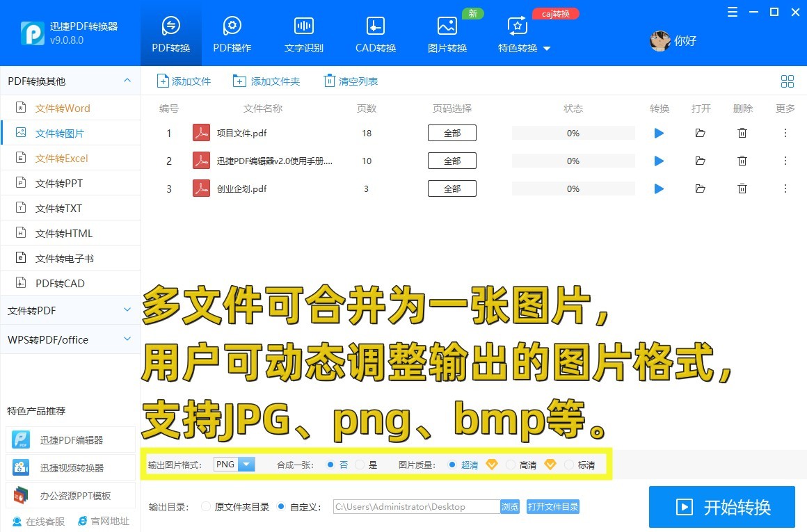
Task: Choose 超清 image quality
Action: coord(452,465)
